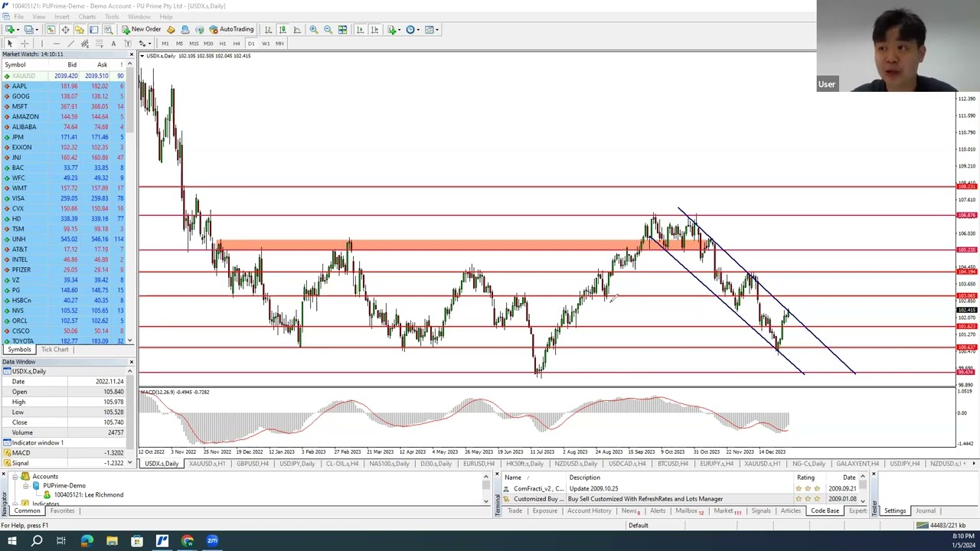The width and height of the screenshot is (980, 551).
Task: Zoom in on the chart
Action: 314,29
